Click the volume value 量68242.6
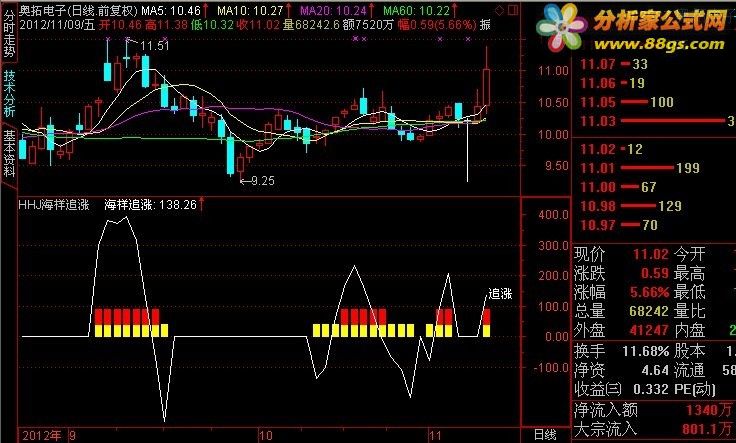The image size is (736, 443). 311,24
